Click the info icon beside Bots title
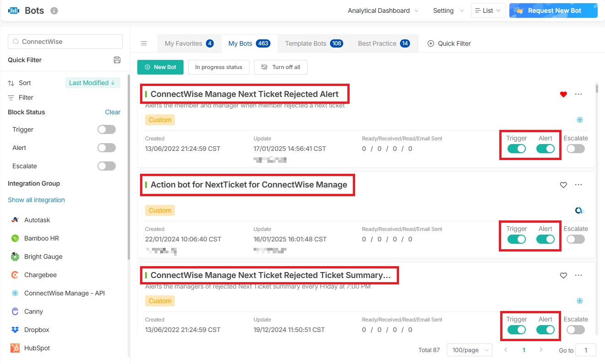This screenshot has height=364, width=605. click(x=54, y=11)
